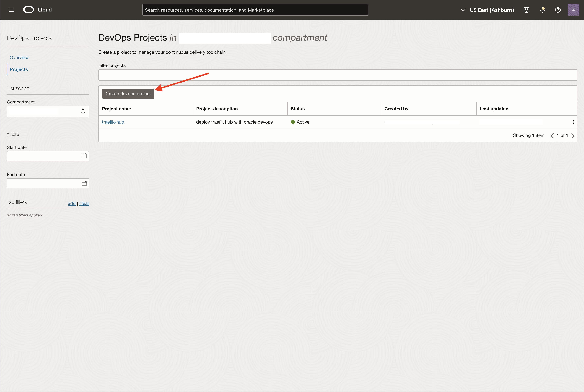Go to next page of projects
Image resolution: width=584 pixels, height=392 pixels.
click(573, 136)
